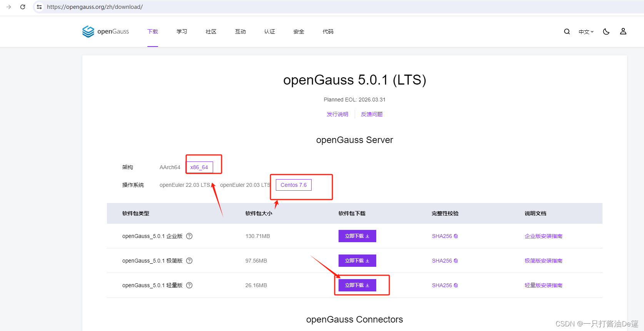Download the 企业版 package via 立即下载
This screenshot has width=644, height=331.
[357, 236]
